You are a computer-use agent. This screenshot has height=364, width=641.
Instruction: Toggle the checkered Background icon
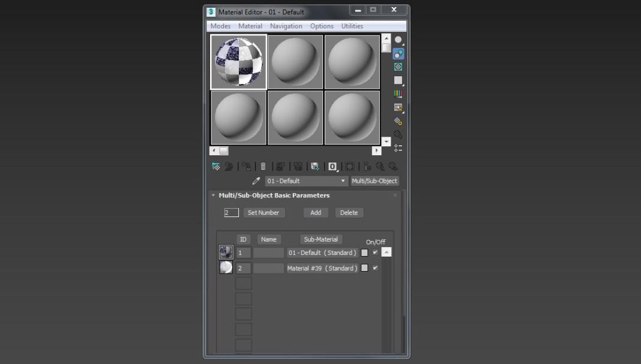tap(398, 67)
